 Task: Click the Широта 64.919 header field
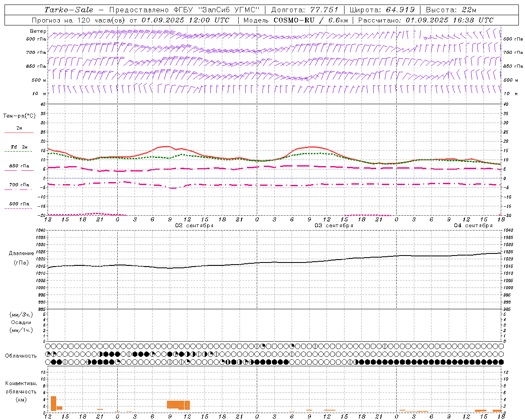tap(382, 10)
